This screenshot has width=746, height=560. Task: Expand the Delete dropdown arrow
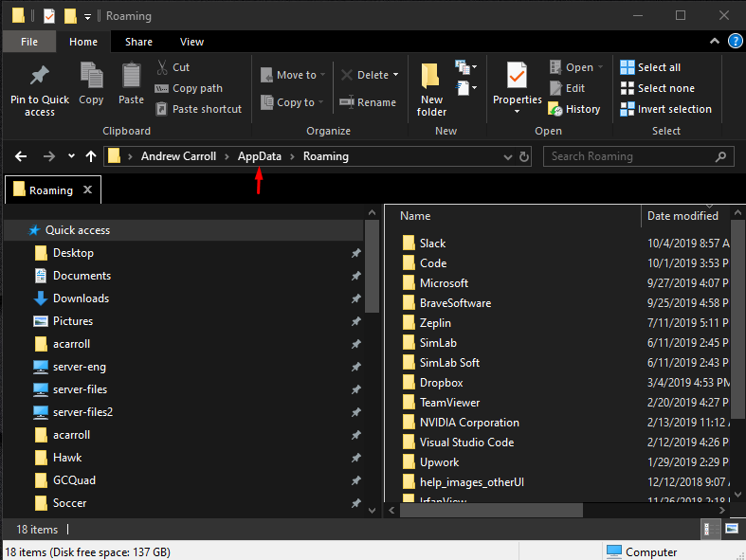(396, 75)
